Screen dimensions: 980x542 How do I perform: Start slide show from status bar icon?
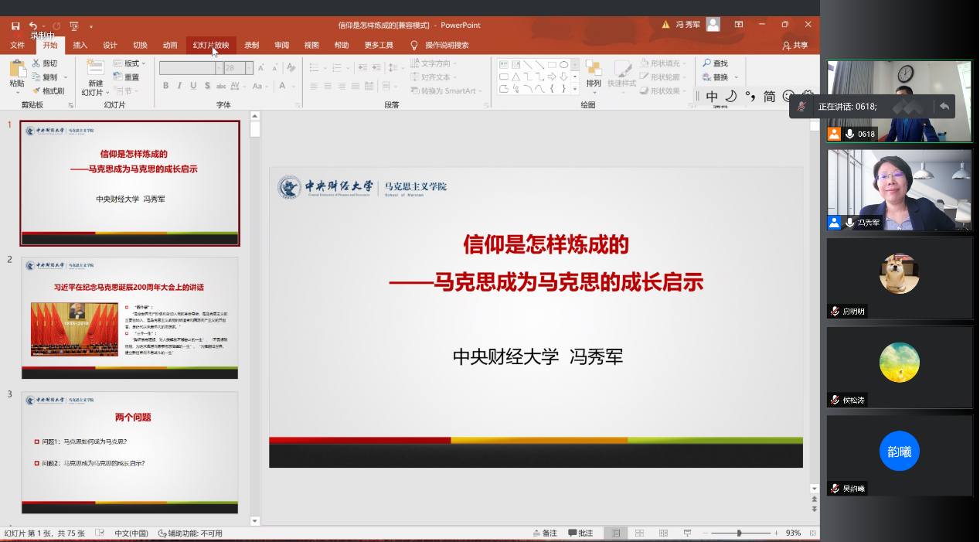click(687, 533)
